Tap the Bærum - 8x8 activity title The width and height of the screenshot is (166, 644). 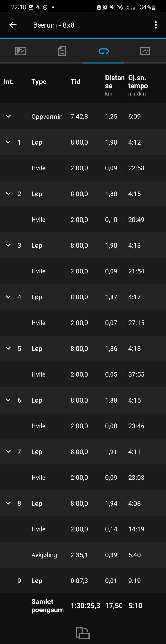pos(54,25)
